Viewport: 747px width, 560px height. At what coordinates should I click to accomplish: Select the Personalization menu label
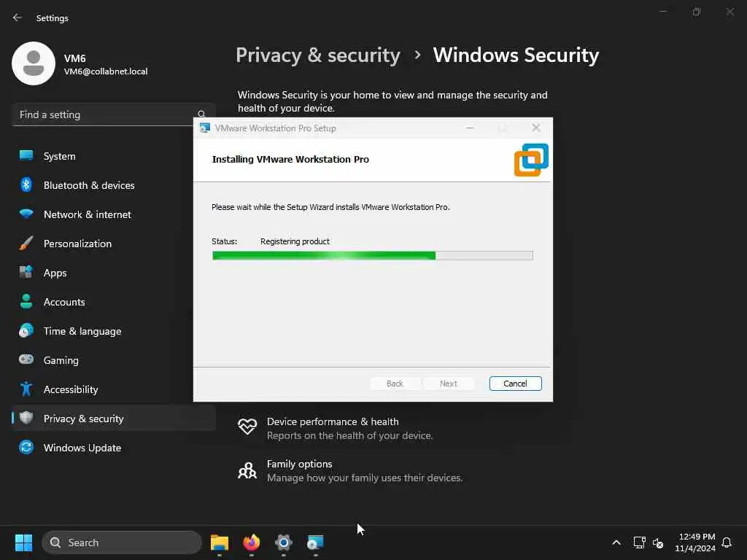coord(77,244)
